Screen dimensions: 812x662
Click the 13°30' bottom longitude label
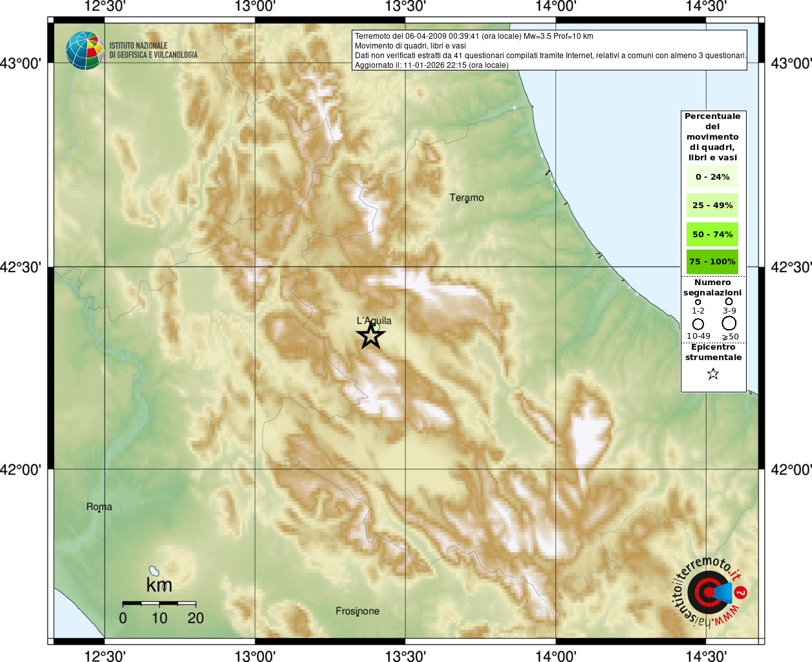[x=405, y=656]
